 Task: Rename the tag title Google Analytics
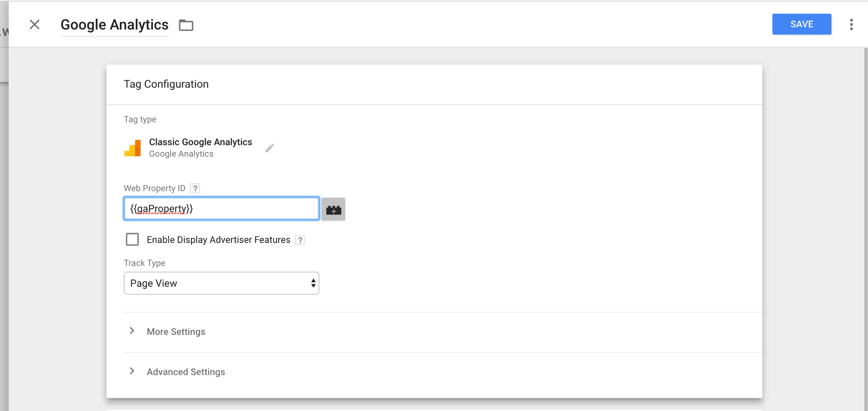coord(115,25)
